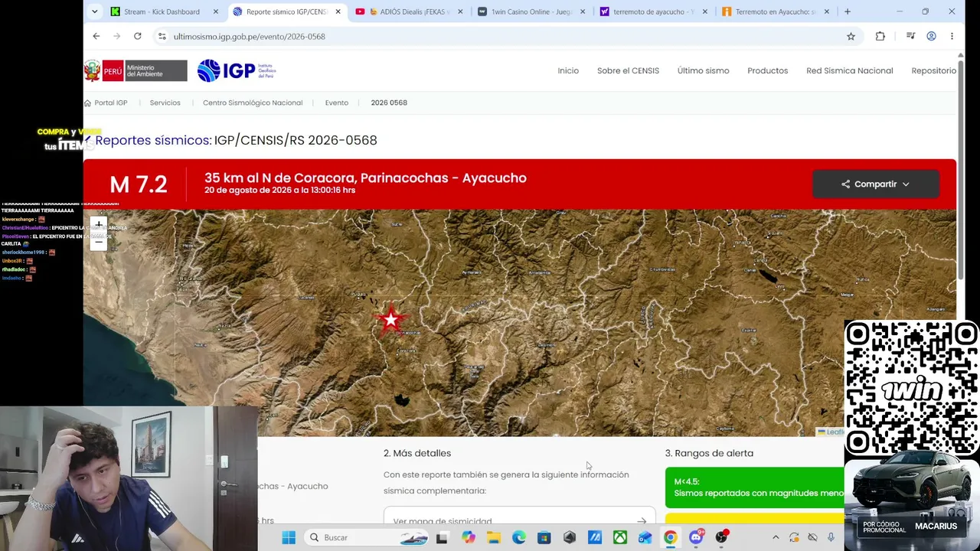The image size is (980, 551).
Task: Click the Centro Sismológico Nacional breadcrumb
Action: [253, 103]
